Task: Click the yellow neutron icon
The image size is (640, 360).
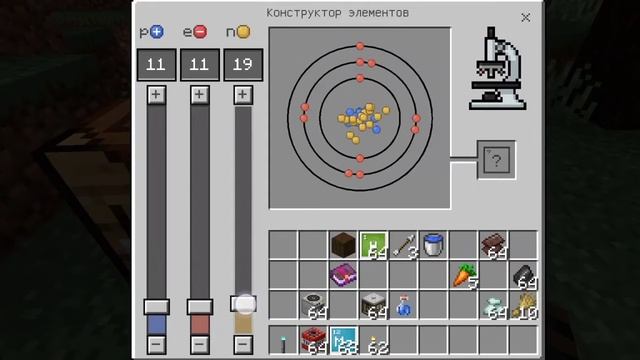Action: (243, 32)
